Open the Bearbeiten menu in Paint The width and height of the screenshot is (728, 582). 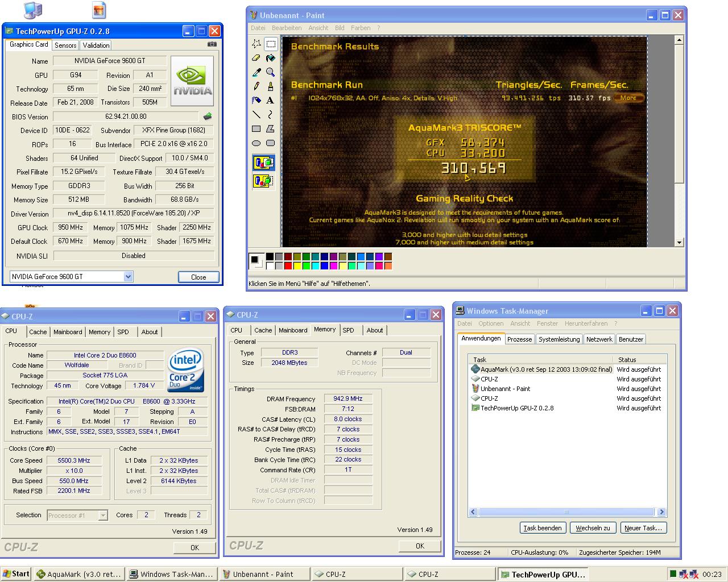click(287, 28)
